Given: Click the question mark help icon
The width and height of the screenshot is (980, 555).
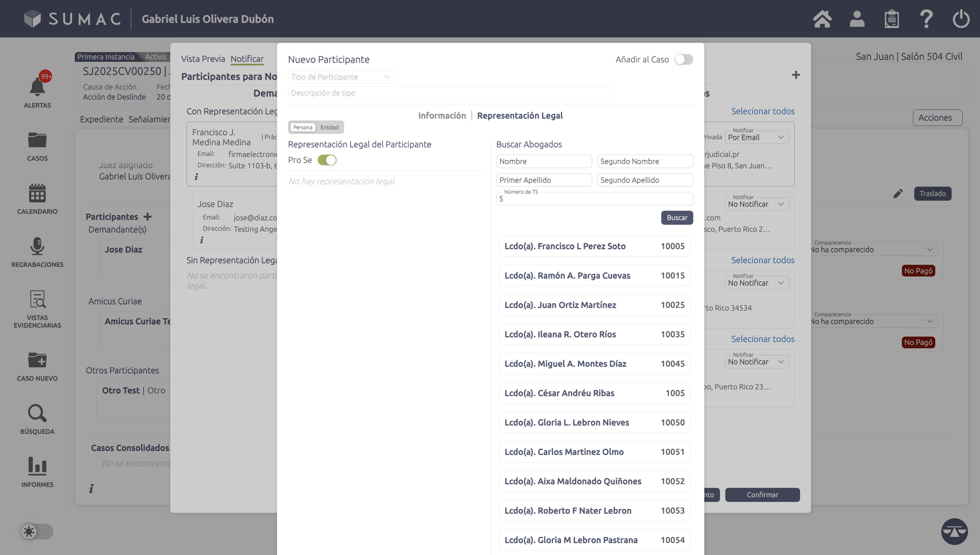Looking at the screenshot, I should (926, 19).
